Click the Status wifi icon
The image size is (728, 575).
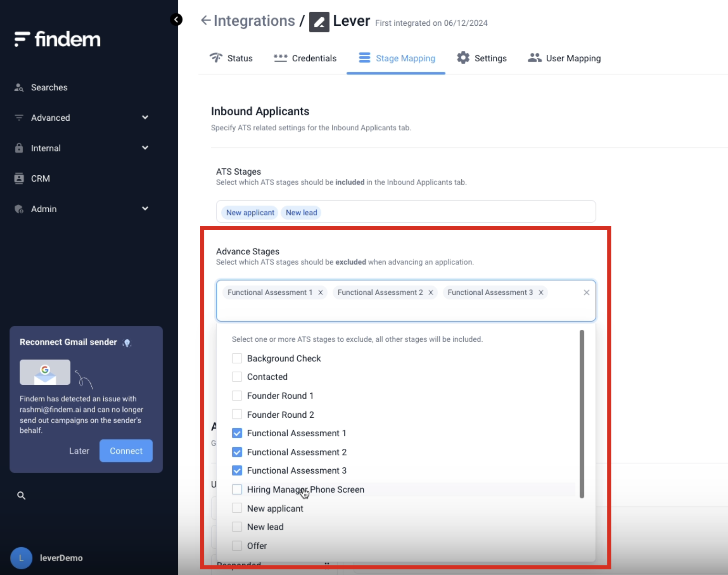(216, 57)
